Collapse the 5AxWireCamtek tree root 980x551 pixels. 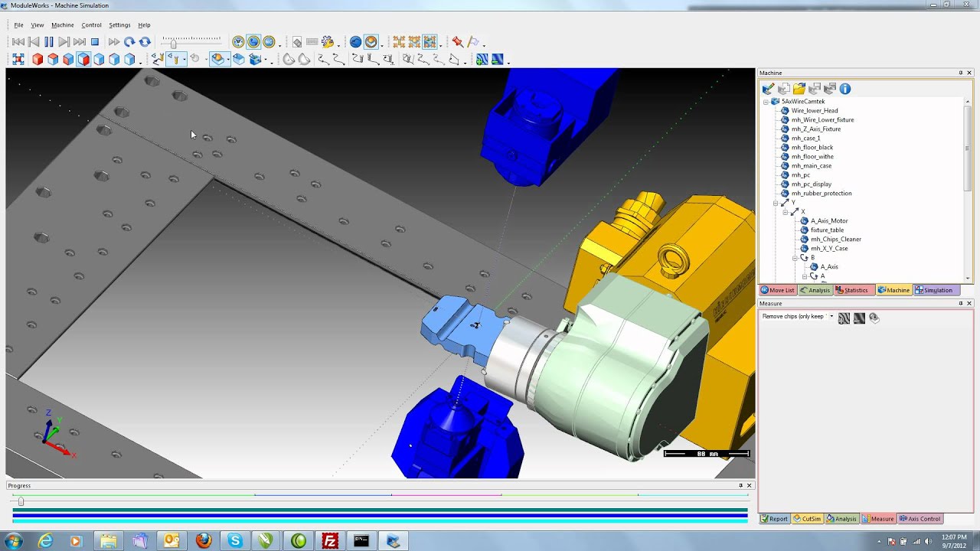pos(766,102)
